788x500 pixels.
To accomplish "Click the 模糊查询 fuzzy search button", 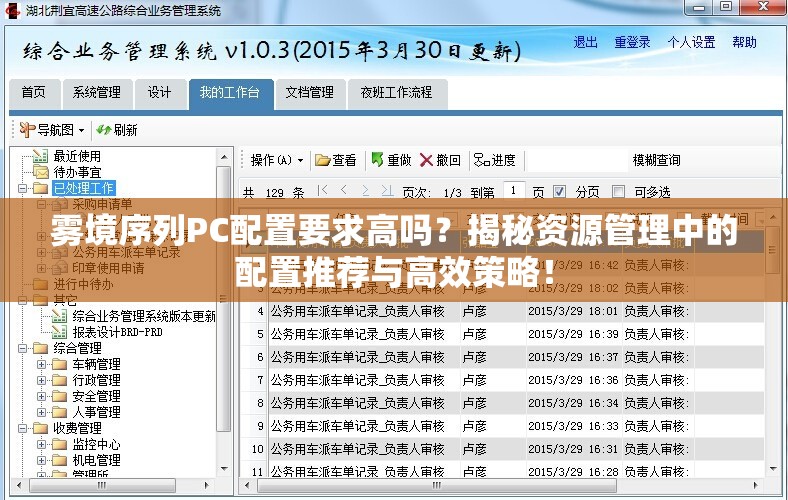I will point(656,160).
